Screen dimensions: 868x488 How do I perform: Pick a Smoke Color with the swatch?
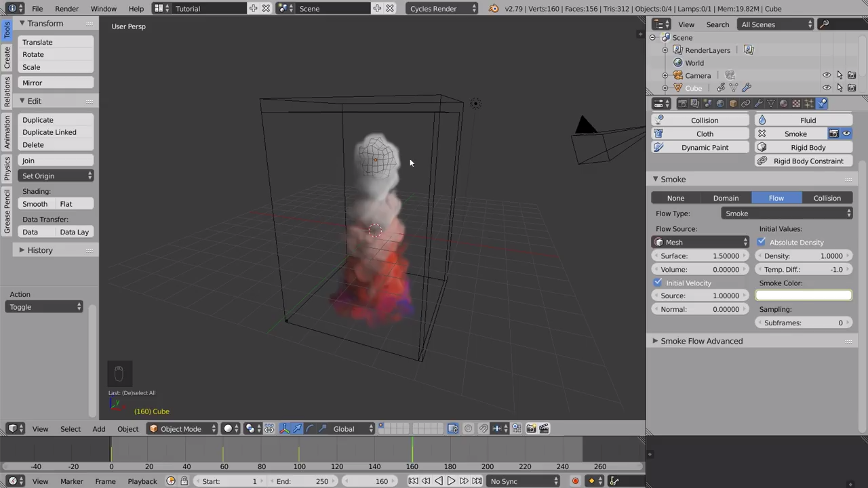tap(803, 295)
